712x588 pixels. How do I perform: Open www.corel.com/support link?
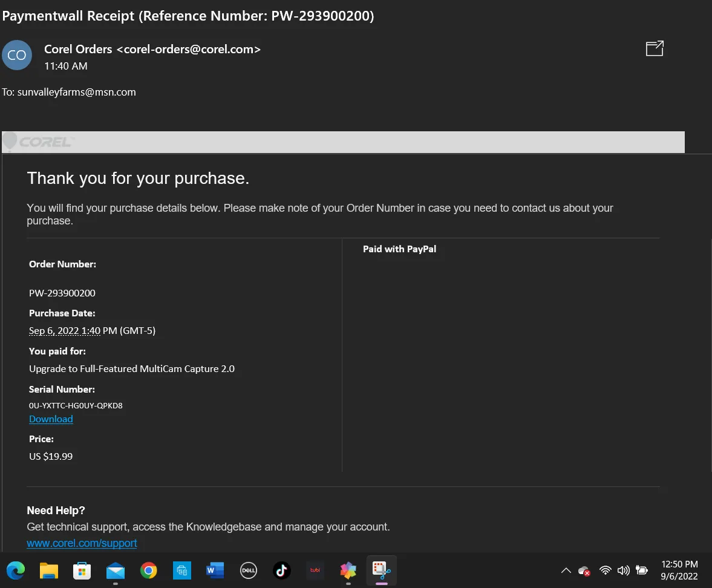pos(82,543)
